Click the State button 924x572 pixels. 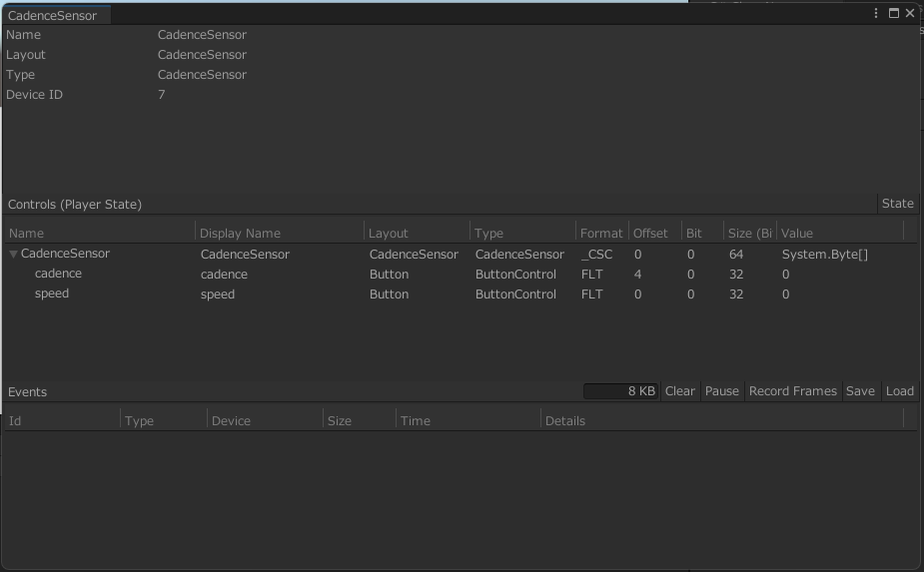897,204
